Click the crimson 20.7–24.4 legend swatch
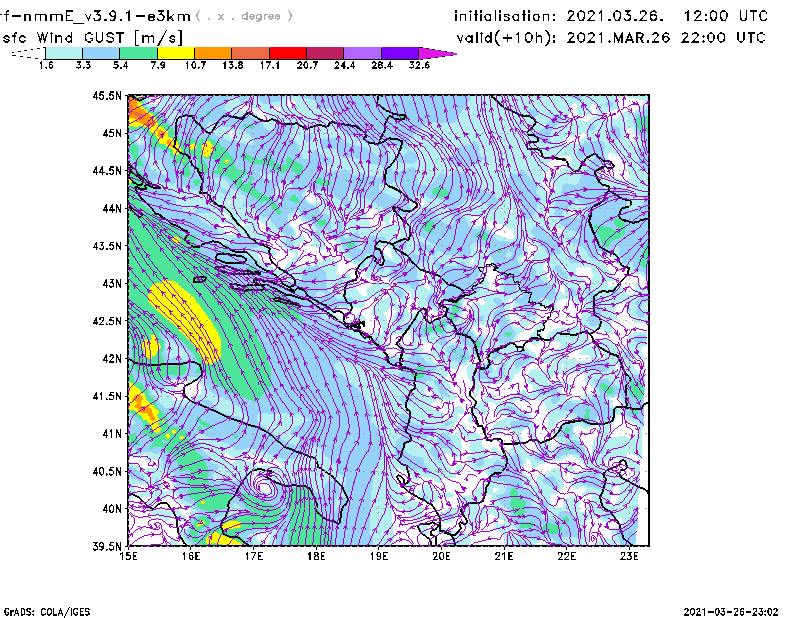 coord(325,53)
